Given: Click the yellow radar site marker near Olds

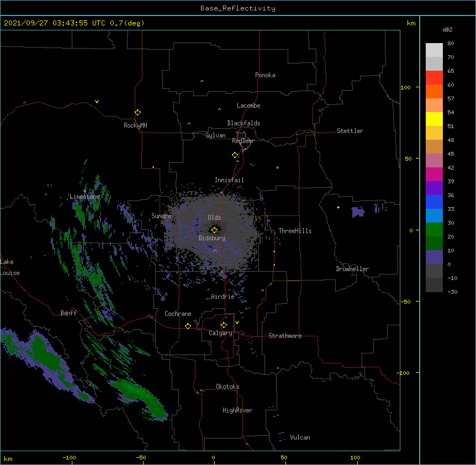Looking at the screenshot, I should pos(214,230).
